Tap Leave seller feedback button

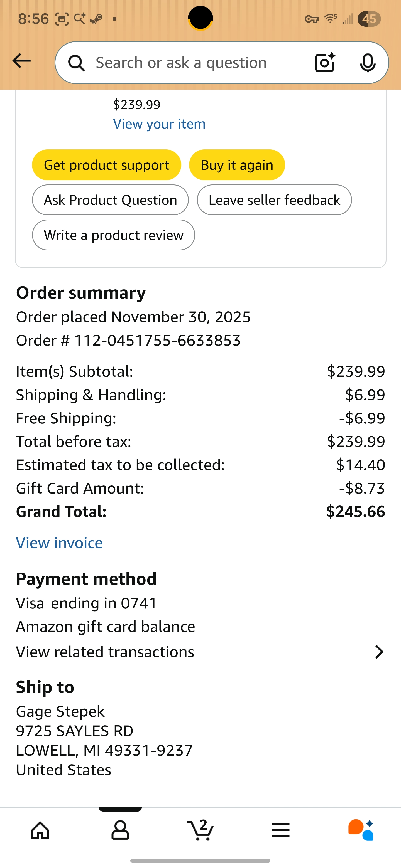coord(274,200)
